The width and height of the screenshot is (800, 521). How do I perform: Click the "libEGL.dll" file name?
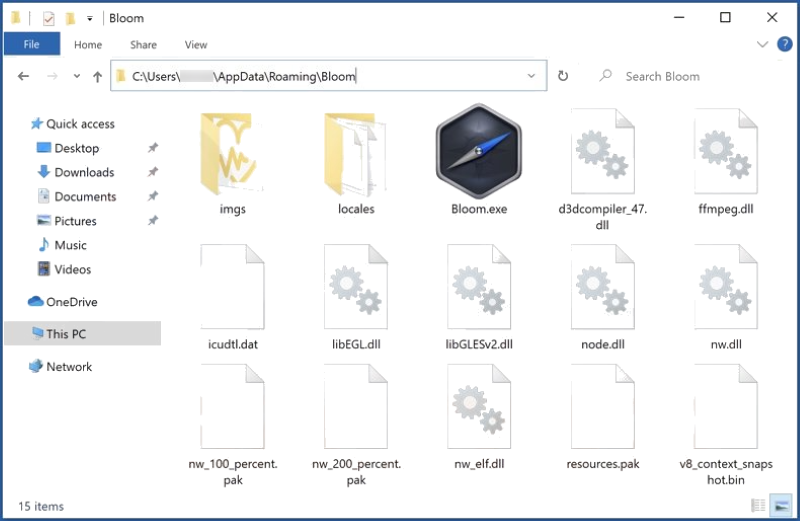pyautogui.click(x=356, y=344)
